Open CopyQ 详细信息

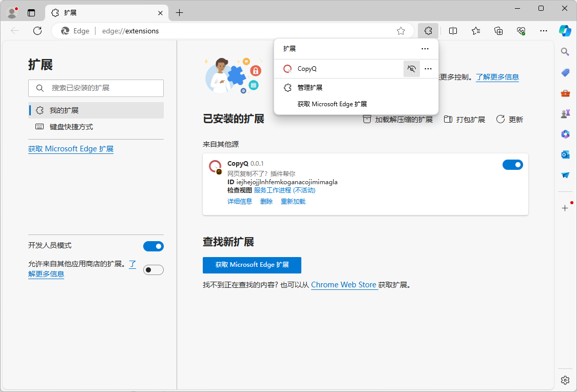pyautogui.click(x=240, y=202)
